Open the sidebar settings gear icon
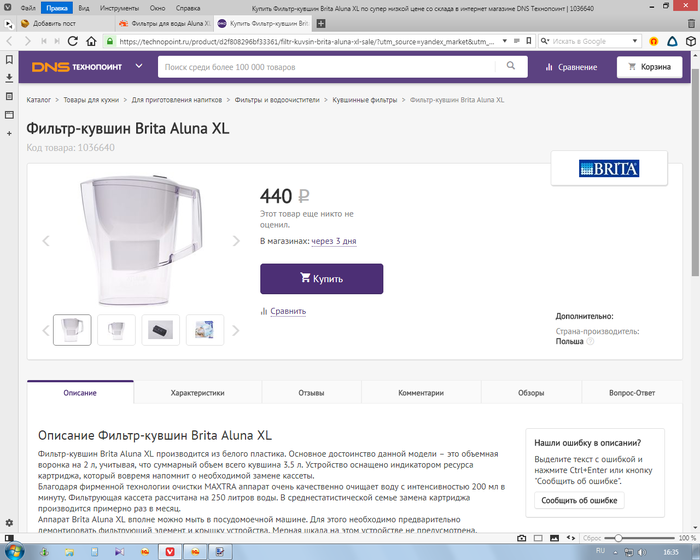 tap(9, 523)
